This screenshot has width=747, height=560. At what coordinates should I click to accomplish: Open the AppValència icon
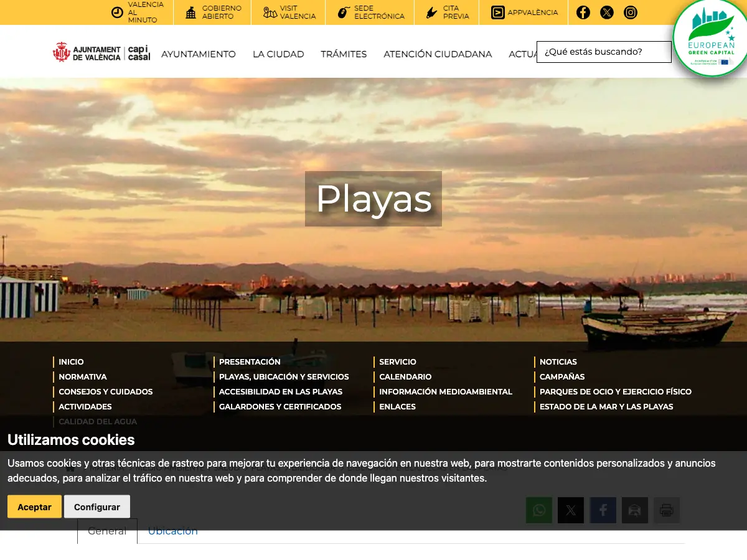click(x=498, y=12)
